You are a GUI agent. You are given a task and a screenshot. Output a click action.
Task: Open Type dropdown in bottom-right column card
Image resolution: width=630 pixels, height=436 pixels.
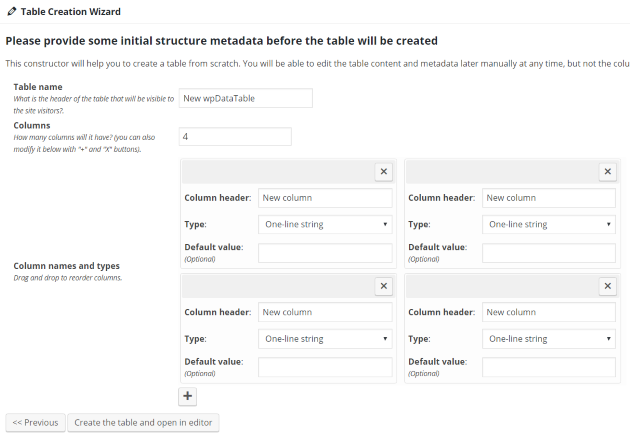point(549,339)
